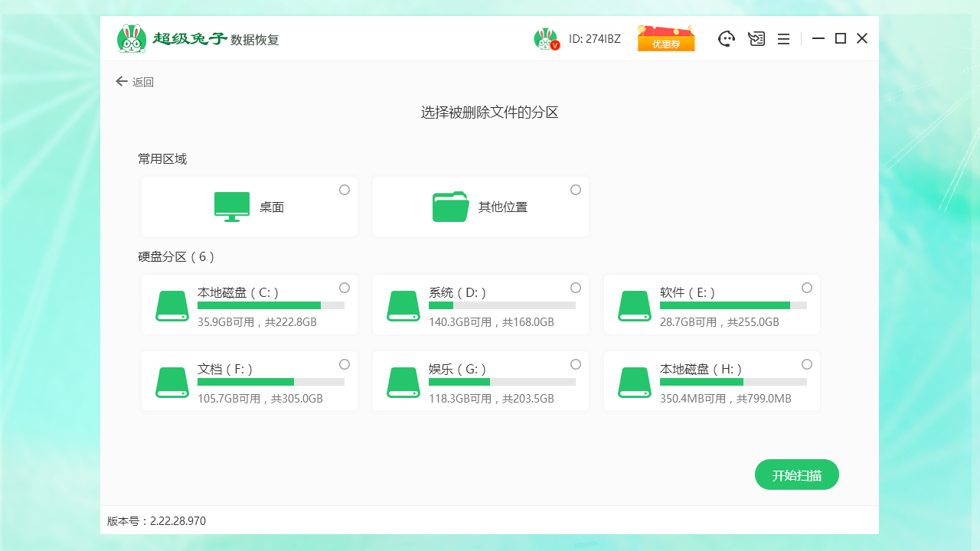Image resolution: width=980 pixels, height=551 pixels.
Task: Click the H: drive disk icon
Action: [x=635, y=382]
